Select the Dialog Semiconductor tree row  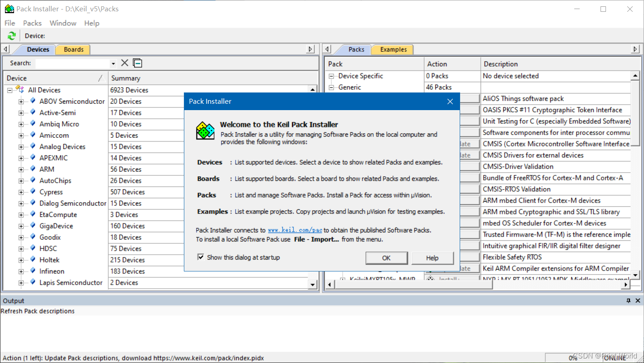tap(72, 203)
